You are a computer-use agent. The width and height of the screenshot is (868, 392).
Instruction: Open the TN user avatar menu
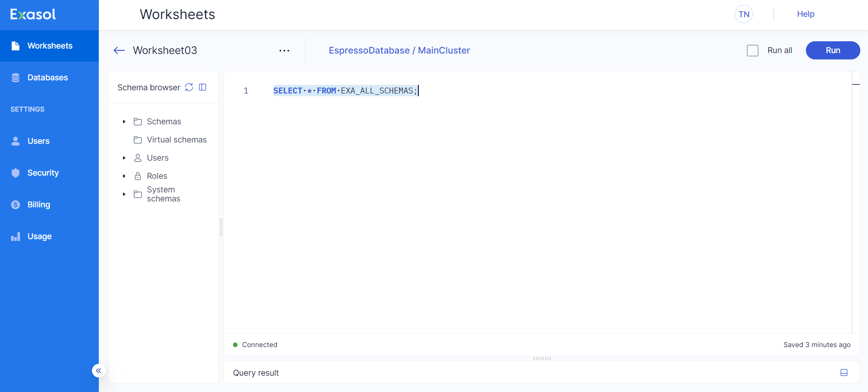[743, 14]
